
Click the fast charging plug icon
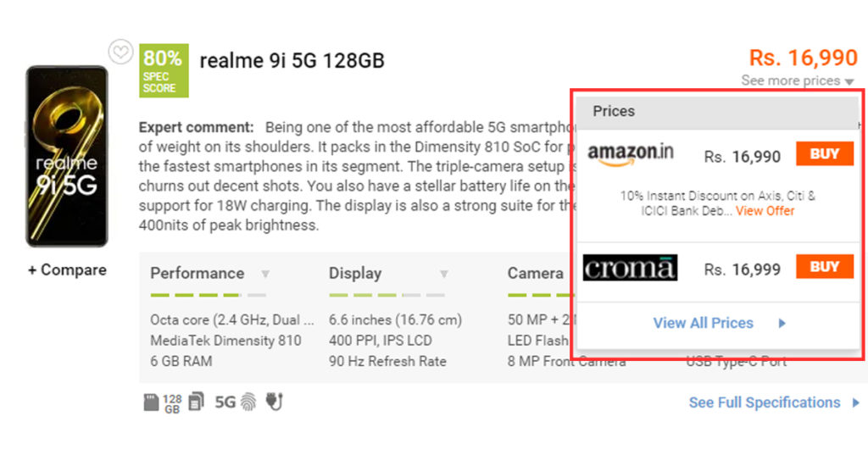point(273,402)
